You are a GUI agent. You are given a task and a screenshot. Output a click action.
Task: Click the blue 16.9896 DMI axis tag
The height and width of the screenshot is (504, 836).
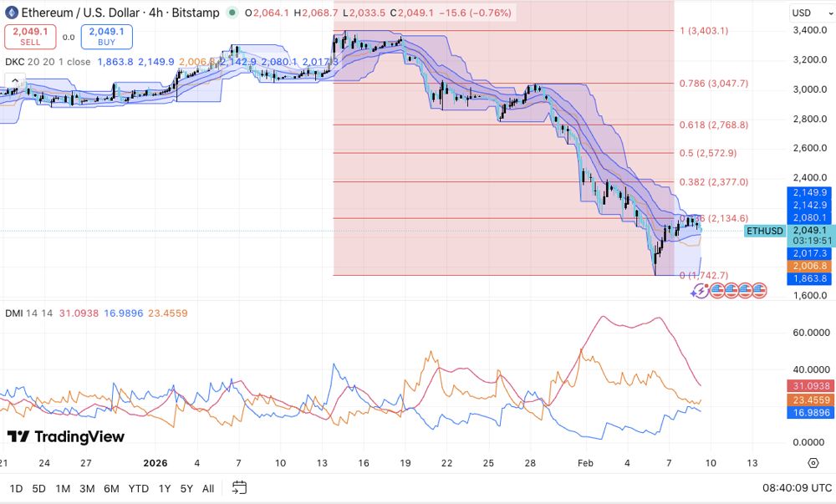pos(810,412)
